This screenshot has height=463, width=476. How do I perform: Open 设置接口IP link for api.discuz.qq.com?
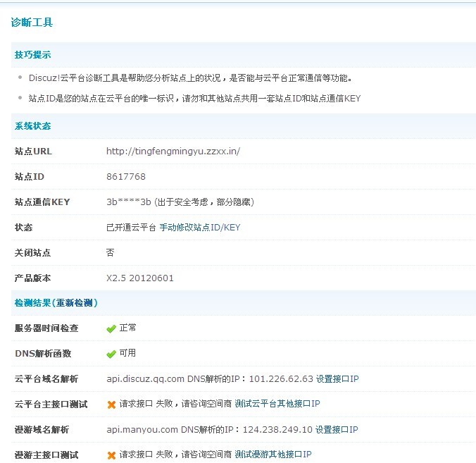point(337,379)
